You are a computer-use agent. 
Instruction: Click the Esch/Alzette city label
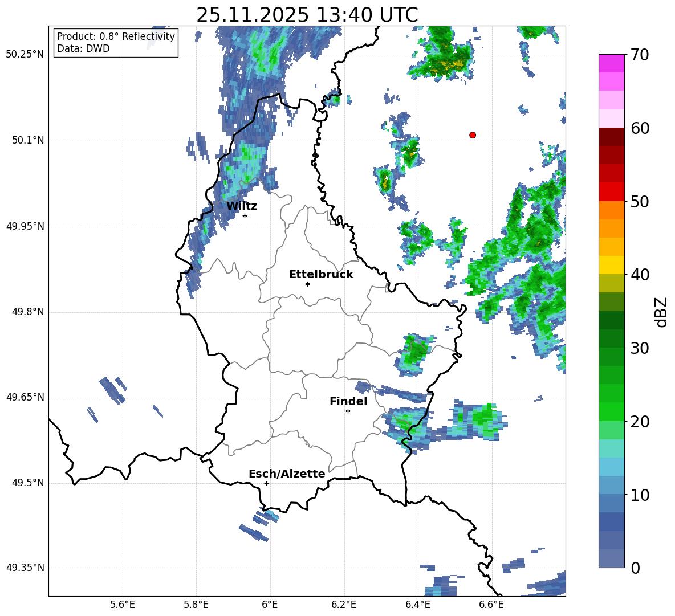click(x=287, y=474)
